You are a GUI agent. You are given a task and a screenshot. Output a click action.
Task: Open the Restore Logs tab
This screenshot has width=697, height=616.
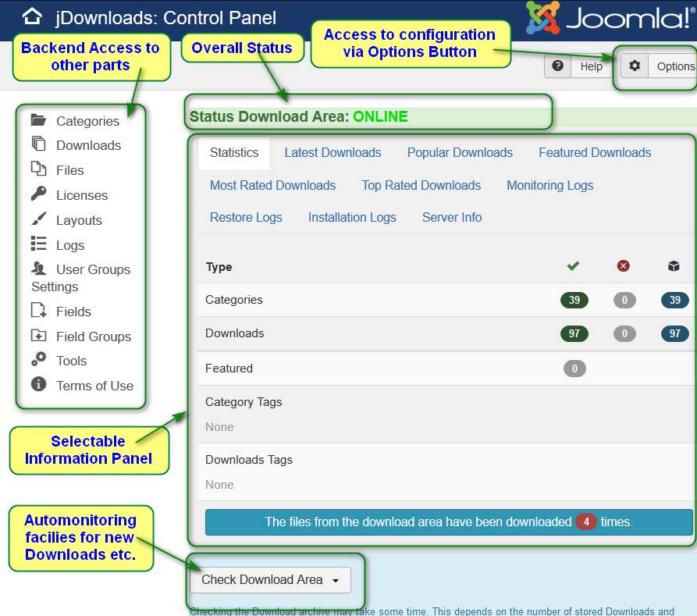click(x=247, y=217)
